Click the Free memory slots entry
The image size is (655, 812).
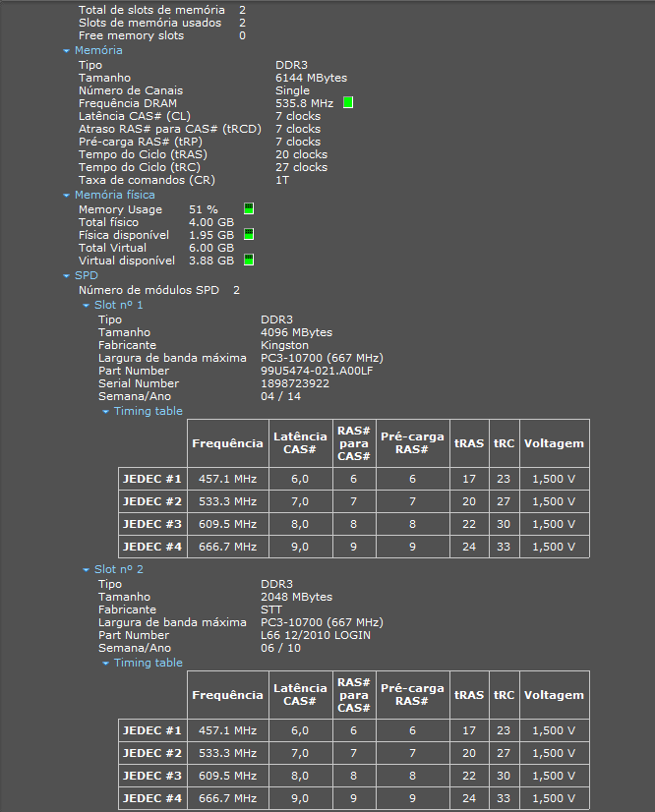[x=162, y=35]
